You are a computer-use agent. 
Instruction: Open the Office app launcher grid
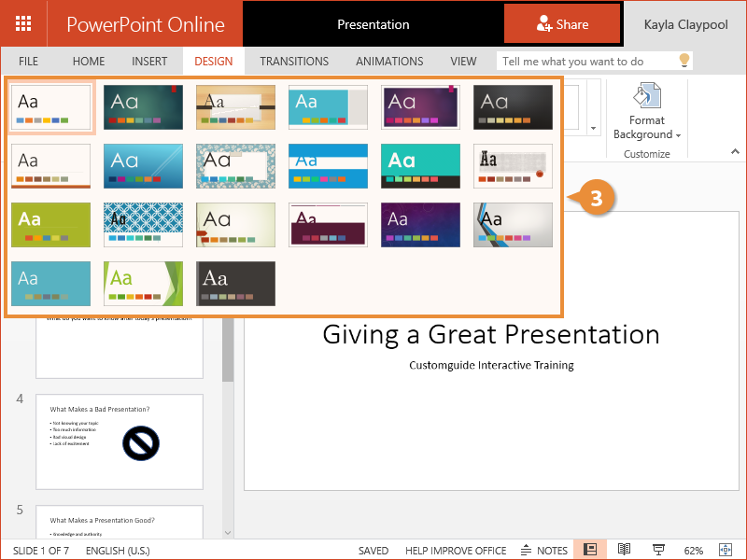tap(23, 24)
